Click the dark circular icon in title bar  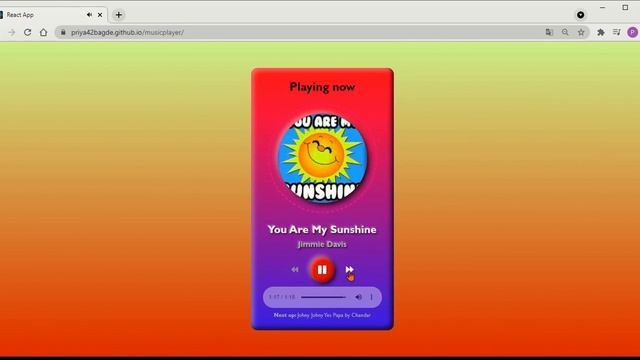click(x=580, y=15)
